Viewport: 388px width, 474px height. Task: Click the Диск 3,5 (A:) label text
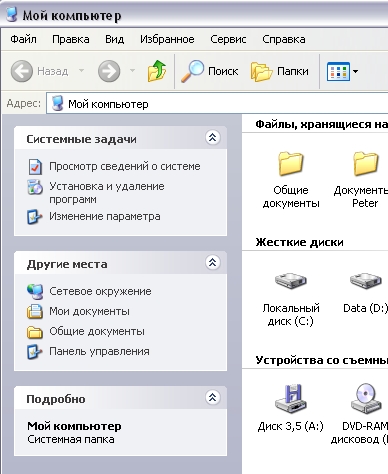pos(291,426)
